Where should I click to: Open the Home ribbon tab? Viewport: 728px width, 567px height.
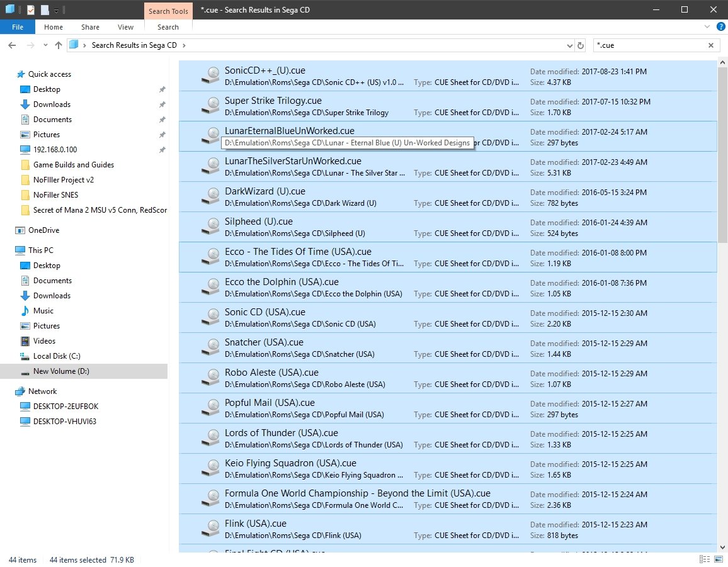(54, 27)
